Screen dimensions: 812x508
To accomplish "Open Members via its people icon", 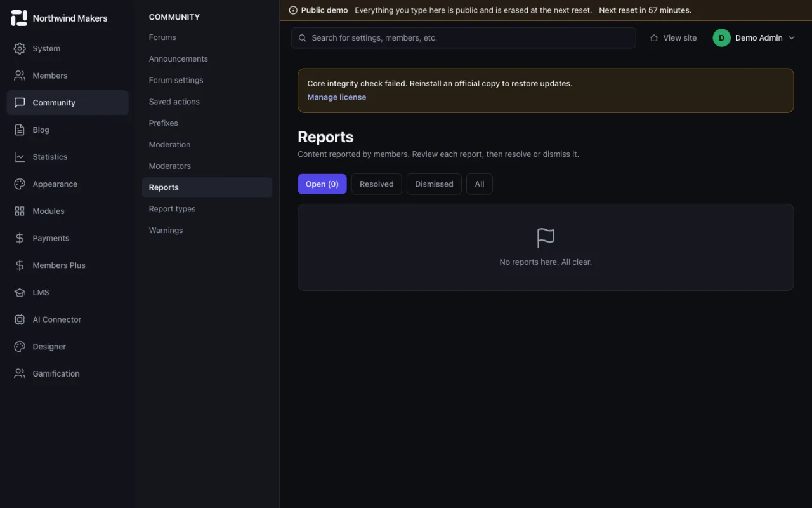I will 20,76.
